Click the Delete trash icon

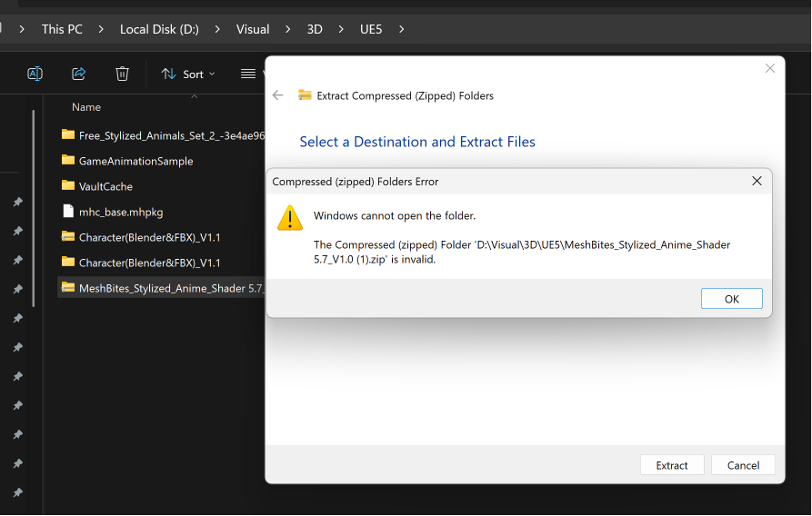pyautogui.click(x=122, y=74)
